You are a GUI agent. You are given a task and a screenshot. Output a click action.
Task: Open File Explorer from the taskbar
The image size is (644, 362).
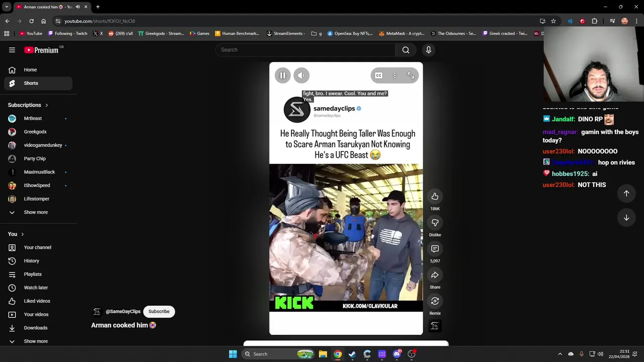323,354
